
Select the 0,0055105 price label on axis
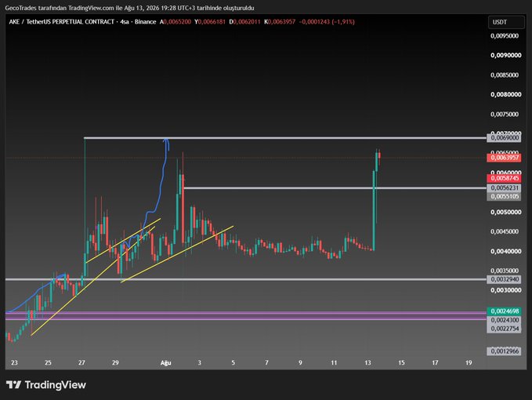(x=504, y=196)
